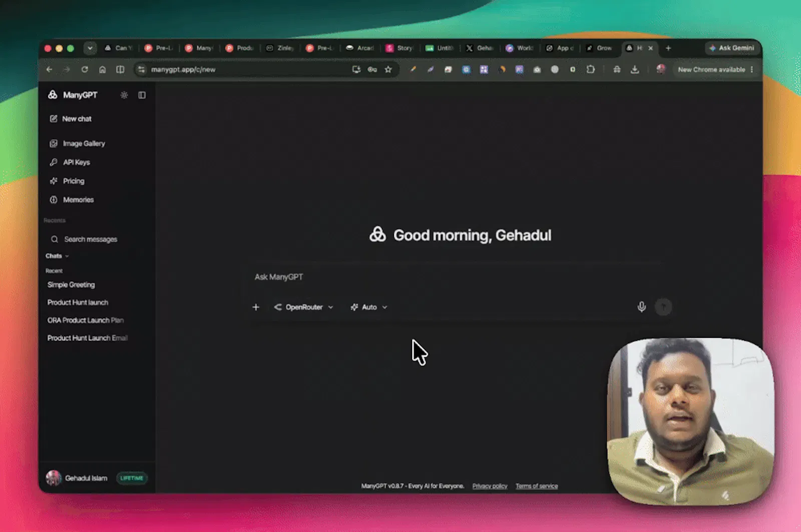This screenshot has width=801, height=532.
Task: Click the camera extension icon in toolbar
Action: point(537,70)
